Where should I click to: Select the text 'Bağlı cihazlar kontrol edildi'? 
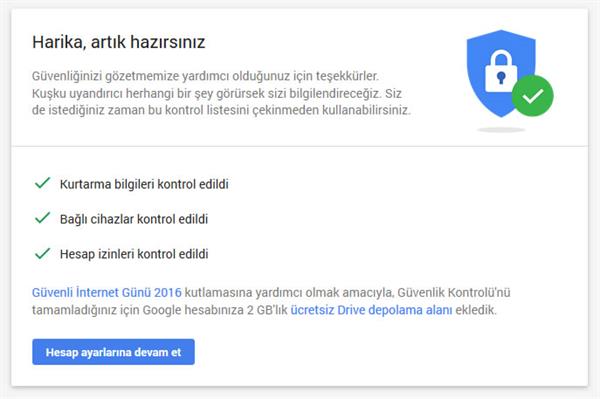point(134,219)
